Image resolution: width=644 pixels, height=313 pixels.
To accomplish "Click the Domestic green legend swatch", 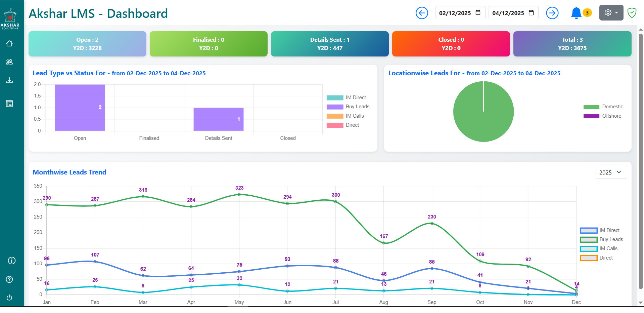I will coord(591,107).
